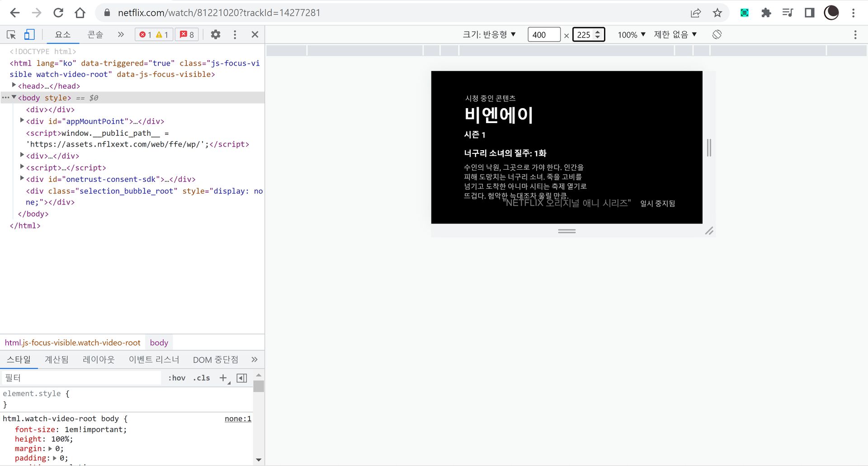868x466 pixels.
Task: Click the 너구리 소녀의 질주: 1화 episode text
Action: click(x=505, y=153)
